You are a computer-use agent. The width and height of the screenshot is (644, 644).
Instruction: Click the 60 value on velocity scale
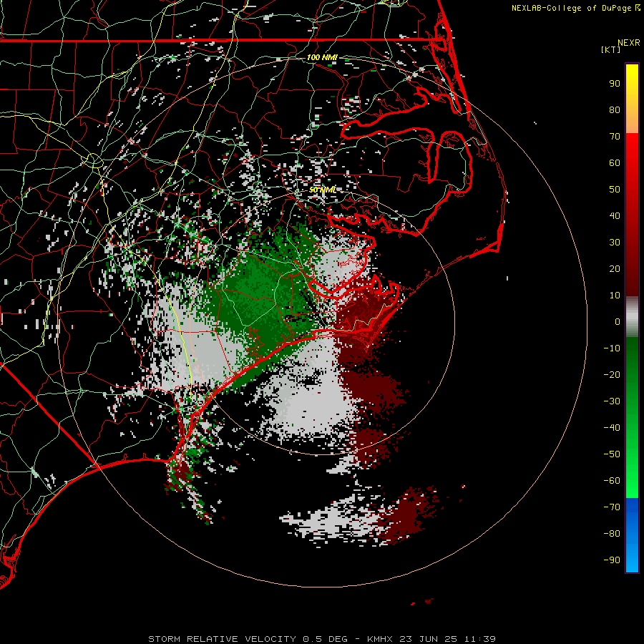click(615, 162)
